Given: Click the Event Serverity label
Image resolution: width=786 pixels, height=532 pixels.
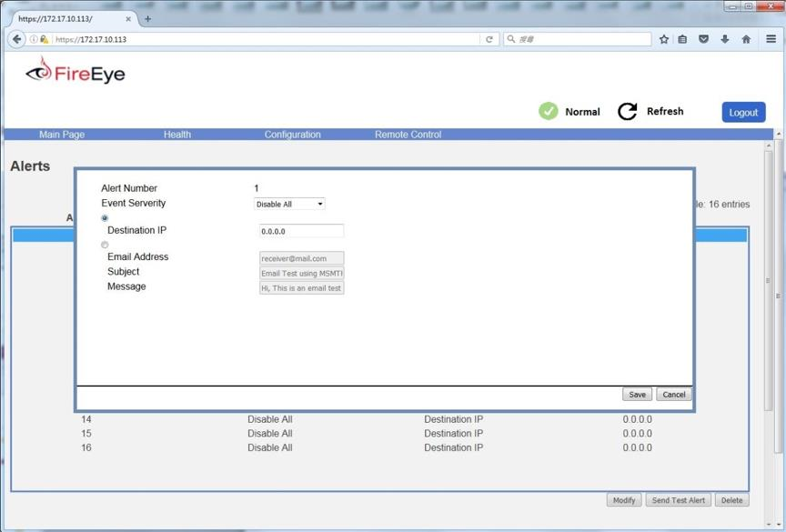Looking at the screenshot, I should pyautogui.click(x=134, y=203).
